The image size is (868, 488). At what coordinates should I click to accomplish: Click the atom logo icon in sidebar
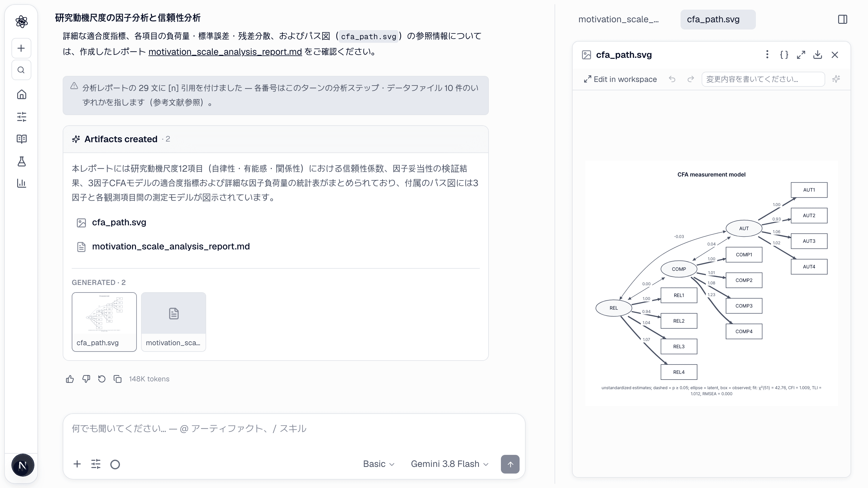tap(22, 22)
